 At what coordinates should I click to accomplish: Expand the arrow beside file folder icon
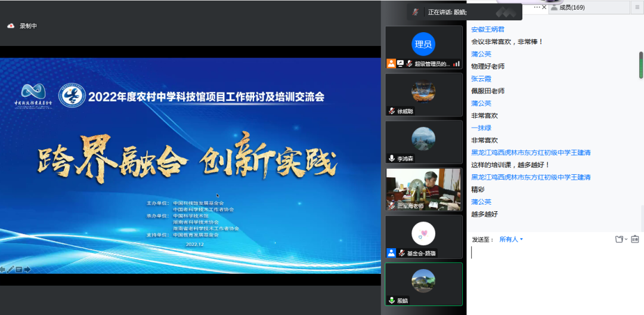(x=626, y=239)
